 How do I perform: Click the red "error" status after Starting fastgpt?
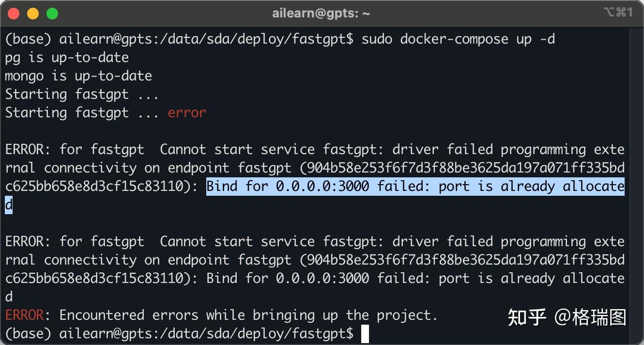pyautogui.click(x=187, y=113)
